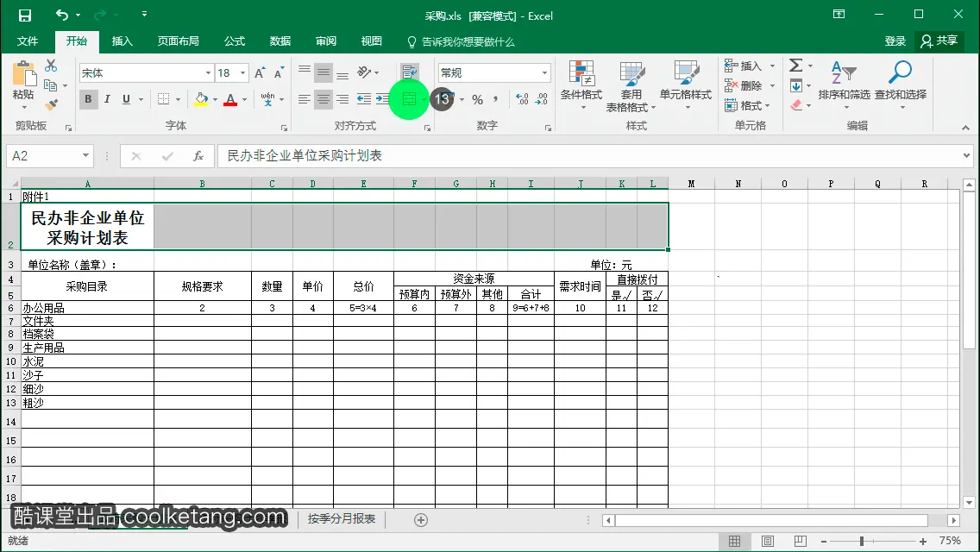Click the percent style icon
Viewport: 980px width, 552px height.
point(478,99)
